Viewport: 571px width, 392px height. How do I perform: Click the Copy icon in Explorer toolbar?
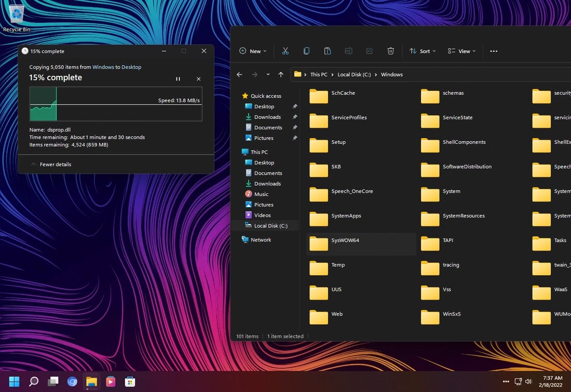pyautogui.click(x=306, y=51)
